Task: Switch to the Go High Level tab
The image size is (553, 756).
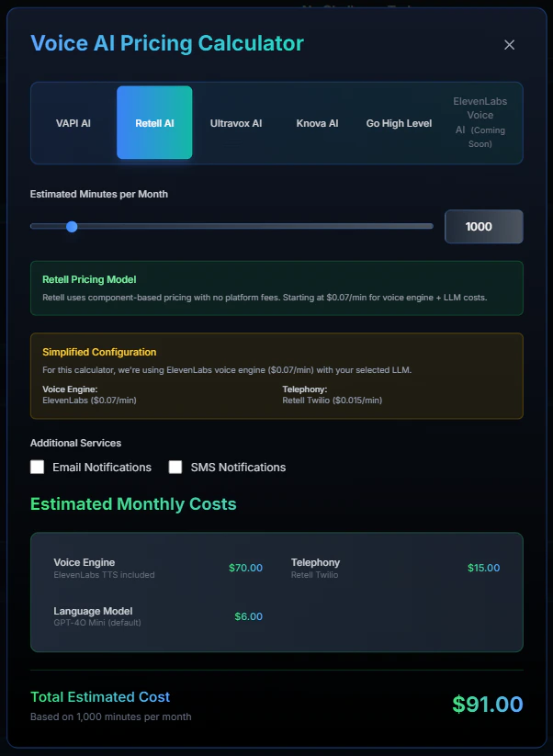Action: point(399,123)
